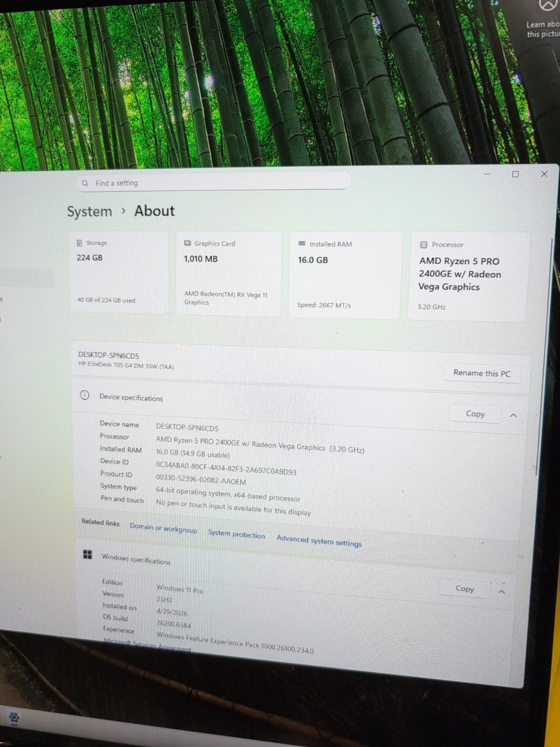The image size is (560, 747).
Task: Go back to System breadcrumb
Action: [x=90, y=211]
